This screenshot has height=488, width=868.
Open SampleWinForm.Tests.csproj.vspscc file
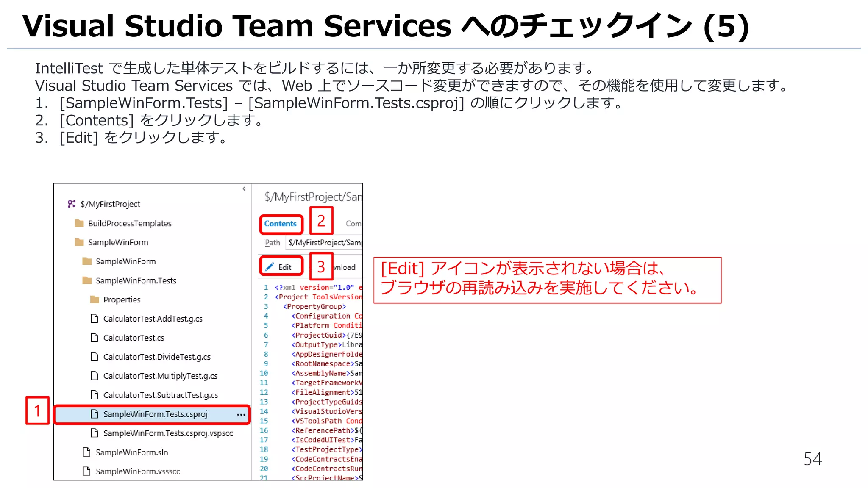click(x=168, y=433)
